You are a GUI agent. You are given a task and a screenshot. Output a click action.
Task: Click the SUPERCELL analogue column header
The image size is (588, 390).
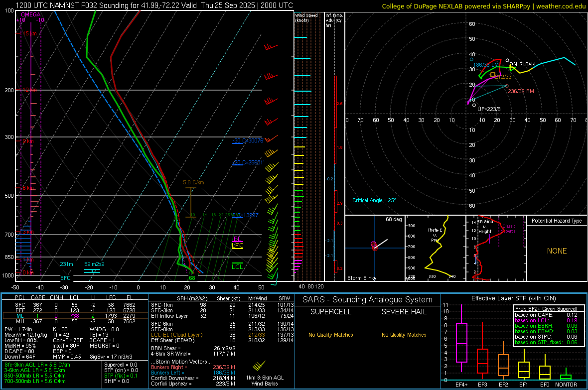[x=331, y=312]
